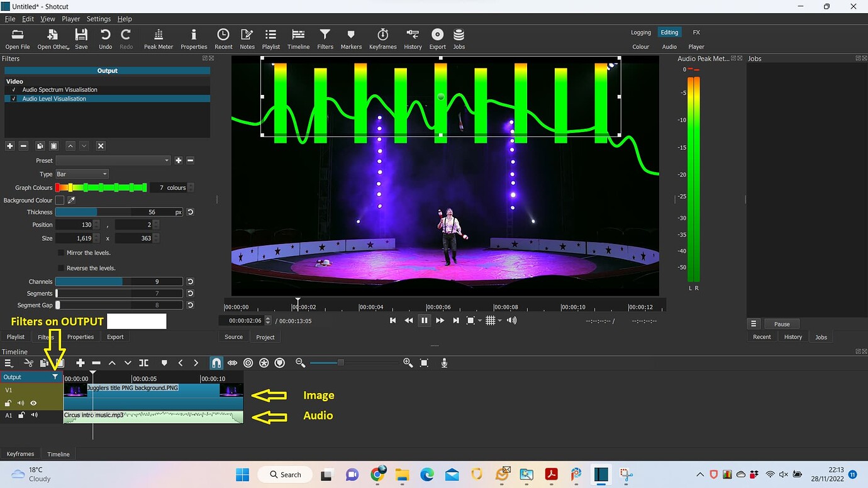Pick background colour with eyedropper
Screen dimensions: 868x488
click(71, 200)
